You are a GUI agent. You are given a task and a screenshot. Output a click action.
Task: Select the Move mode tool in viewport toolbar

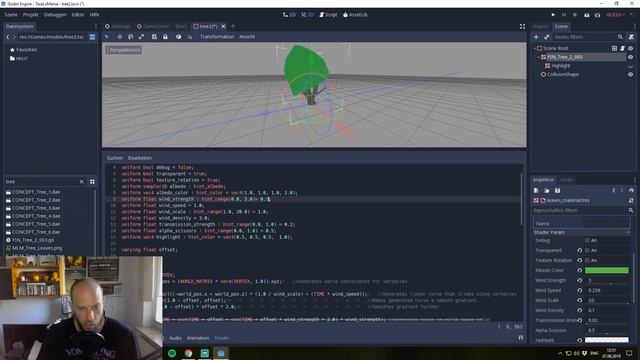pyautogui.click(x=120, y=37)
